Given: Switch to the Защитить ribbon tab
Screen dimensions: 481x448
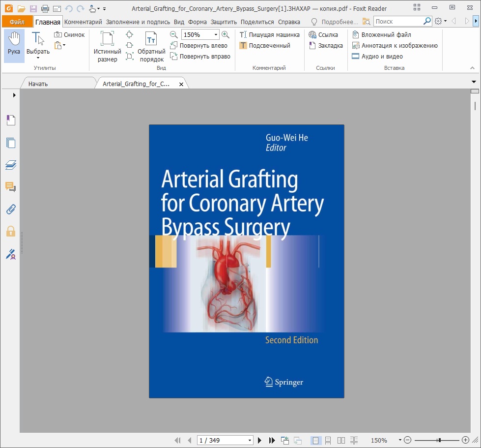Looking at the screenshot, I should pos(224,22).
